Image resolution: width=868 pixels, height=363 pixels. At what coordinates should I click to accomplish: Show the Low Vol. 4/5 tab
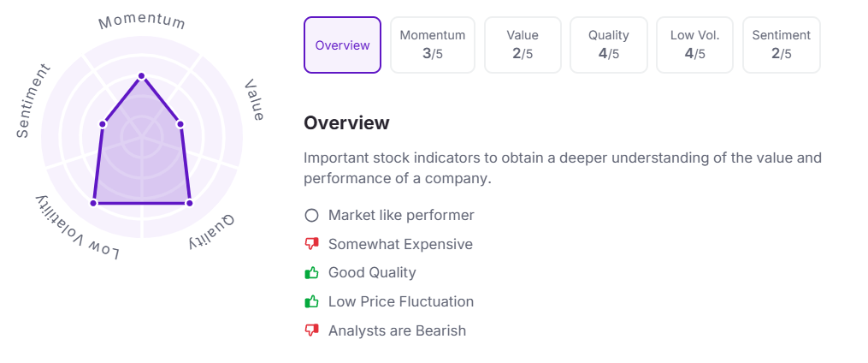(694, 45)
